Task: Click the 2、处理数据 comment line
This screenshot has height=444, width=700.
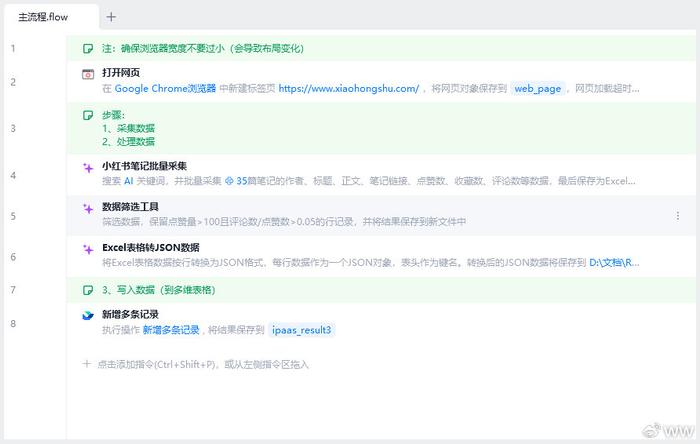Action: [x=129, y=142]
